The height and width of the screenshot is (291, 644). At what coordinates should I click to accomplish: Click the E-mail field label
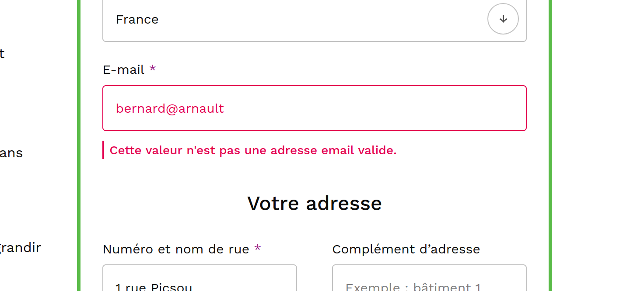point(123,70)
